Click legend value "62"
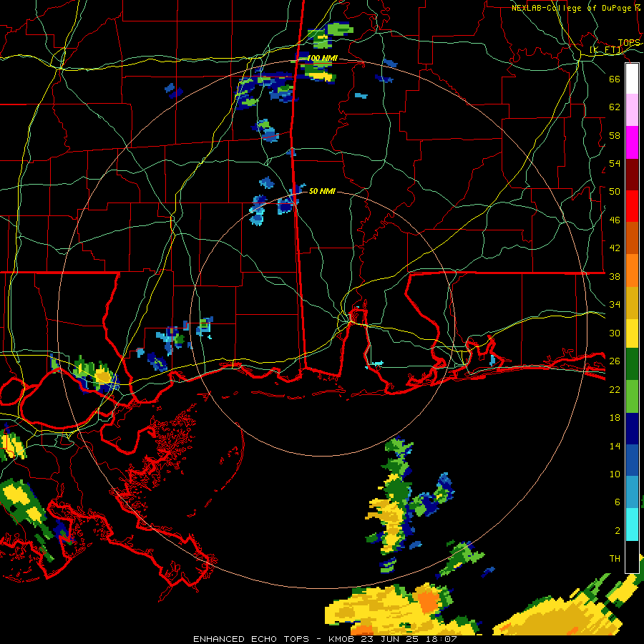This screenshot has height=644, width=644. point(615,107)
